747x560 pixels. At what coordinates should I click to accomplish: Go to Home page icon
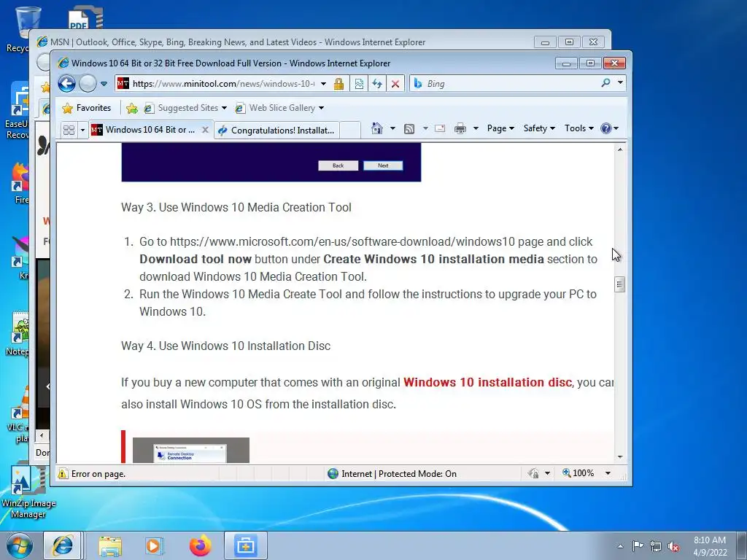(x=377, y=128)
